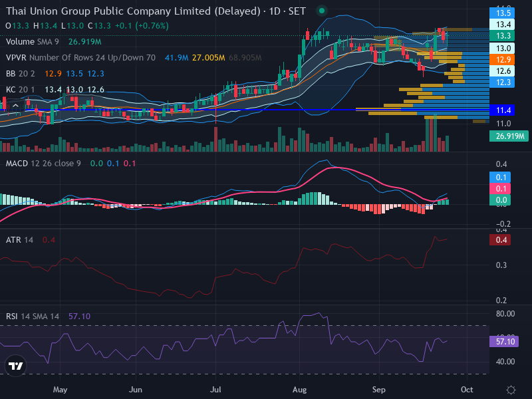The height and width of the screenshot is (399, 532).
Task: Click the 12.6 Keltner lower price label
Action: point(502,71)
